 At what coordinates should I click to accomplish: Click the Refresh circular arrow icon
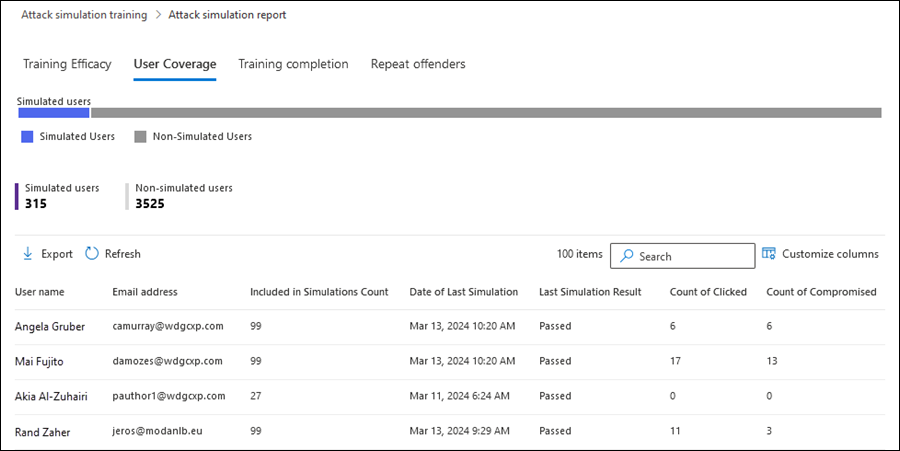click(x=92, y=254)
